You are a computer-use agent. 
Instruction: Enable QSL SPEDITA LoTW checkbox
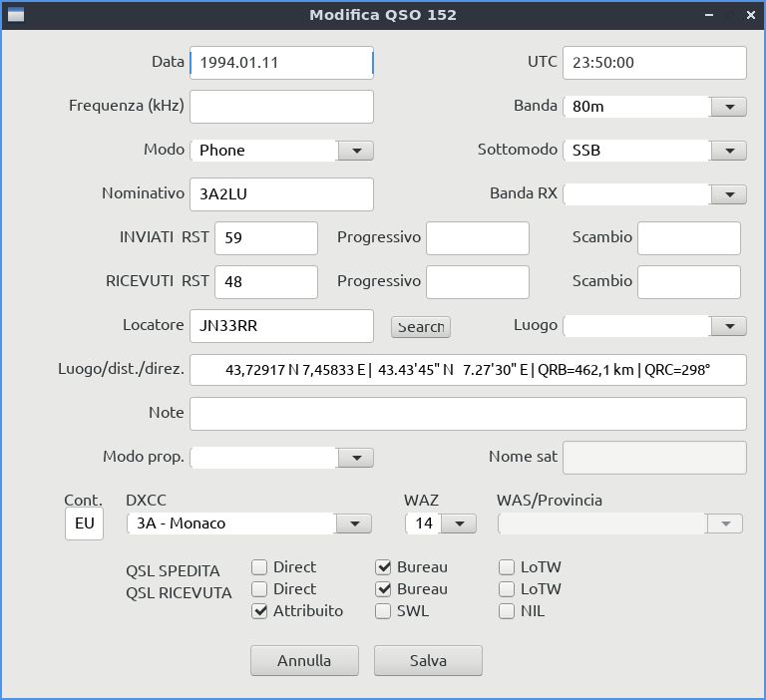(x=507, y=567)
